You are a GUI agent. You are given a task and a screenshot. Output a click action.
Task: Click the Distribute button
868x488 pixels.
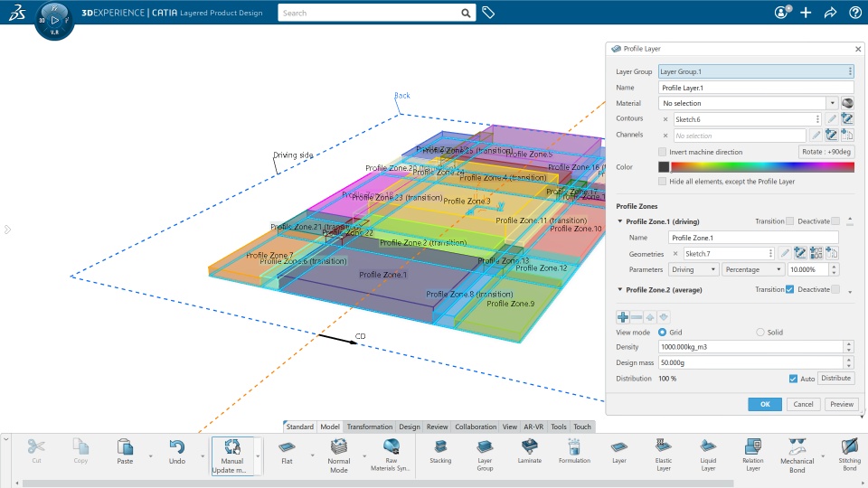tap(835, 378)
